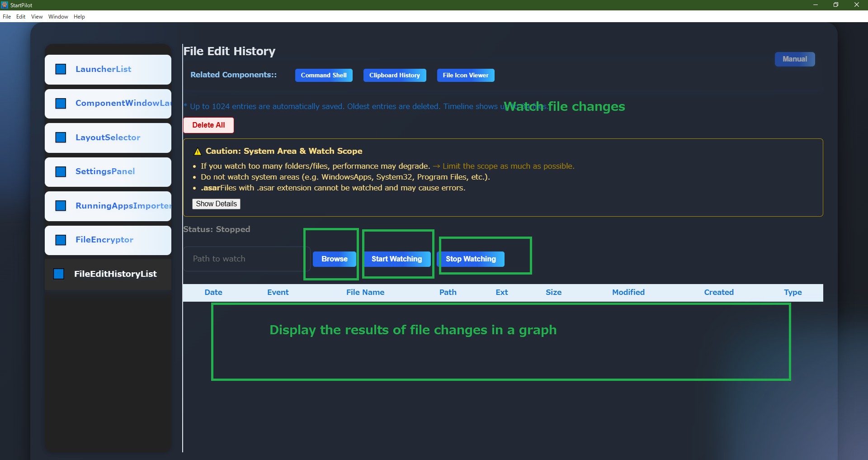
Task: Click the StartPilot app icon in title bar
Action: [5, 5]
